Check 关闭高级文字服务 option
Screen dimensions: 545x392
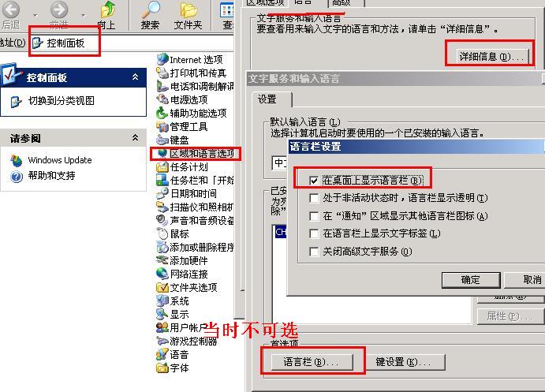coord(314,252)
